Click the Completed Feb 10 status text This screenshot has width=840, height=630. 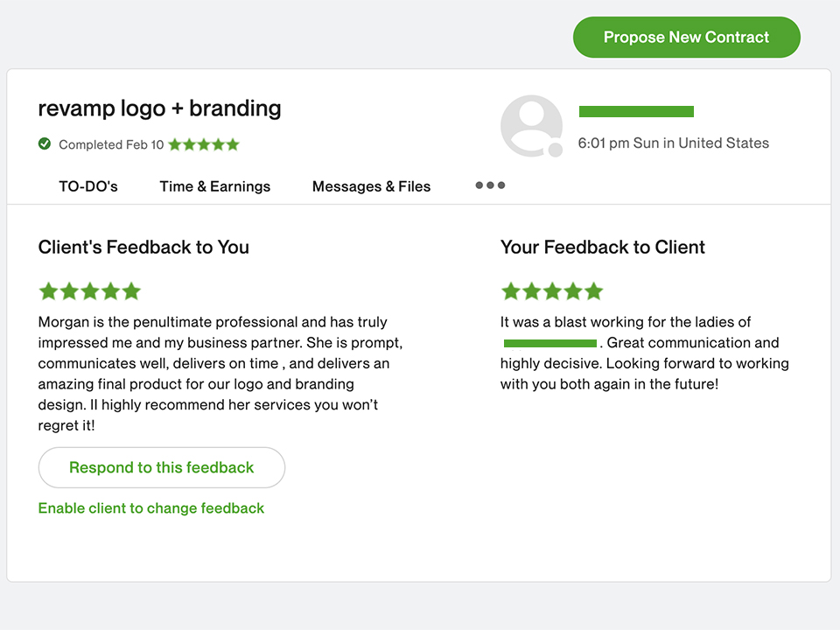click(x=111, y=144)
